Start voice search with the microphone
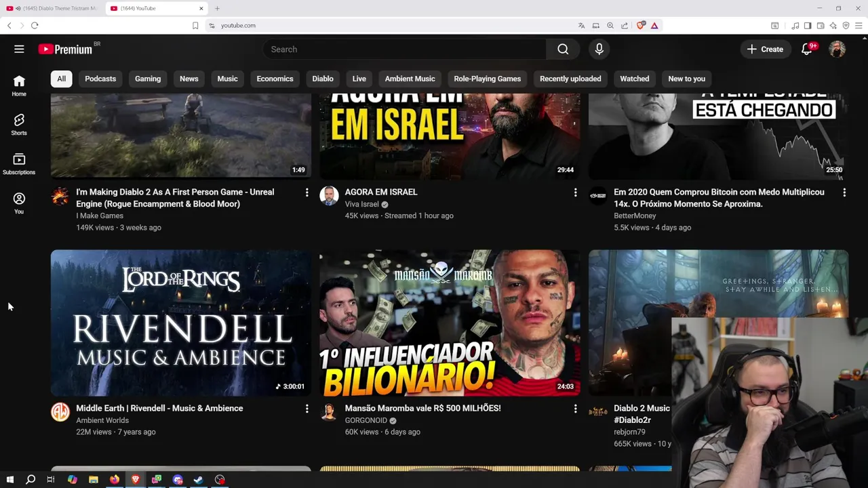Viewport: 868px width, 488px height. click(599, 49)
